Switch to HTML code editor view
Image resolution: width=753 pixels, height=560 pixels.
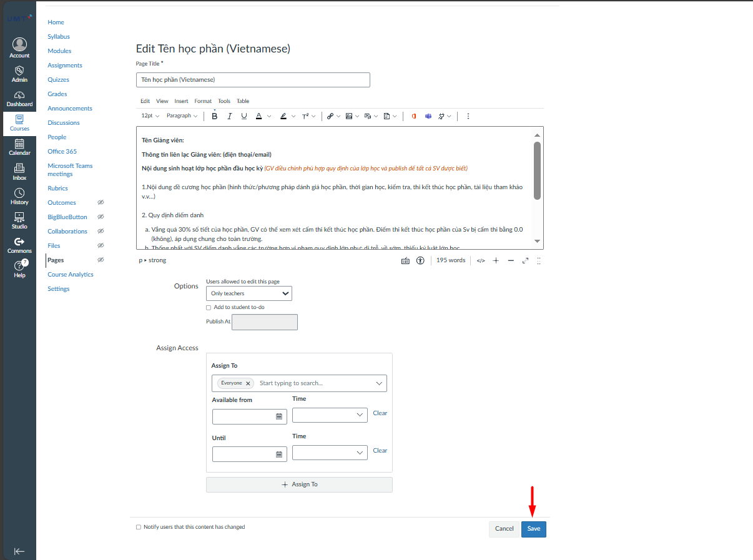coord(481,260)
